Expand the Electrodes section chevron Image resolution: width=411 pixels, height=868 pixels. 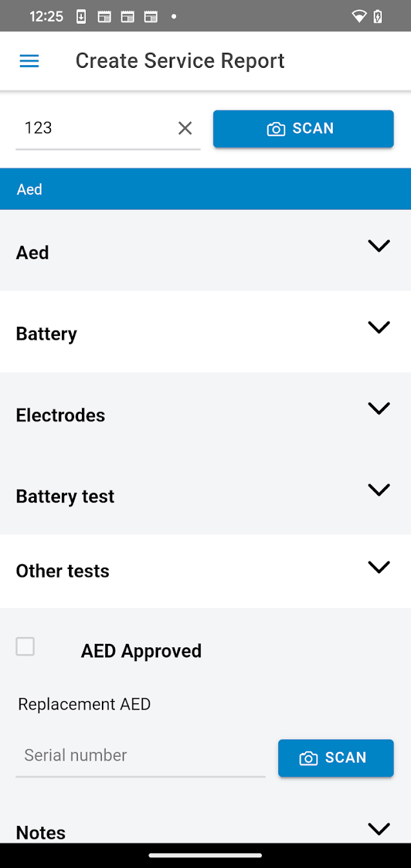(379, 408)
